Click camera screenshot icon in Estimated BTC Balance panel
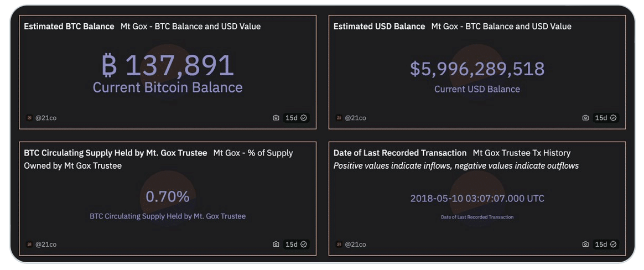Viewport: 644px width, 270px height. point(276,118)
